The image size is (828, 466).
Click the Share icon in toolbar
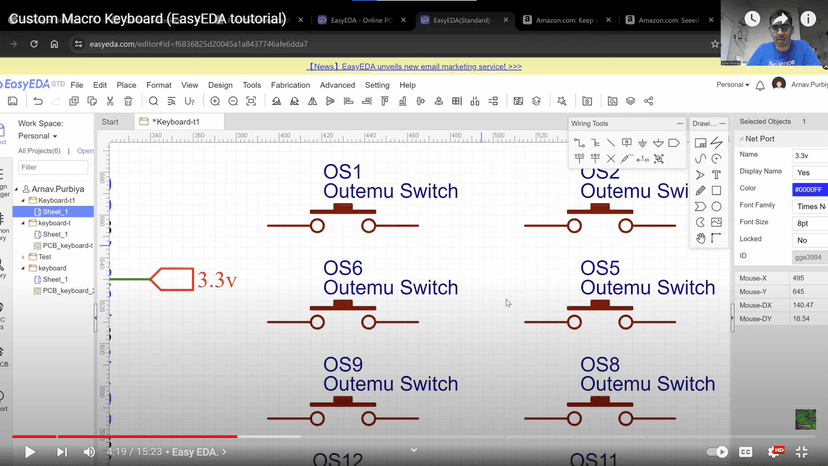648,101
